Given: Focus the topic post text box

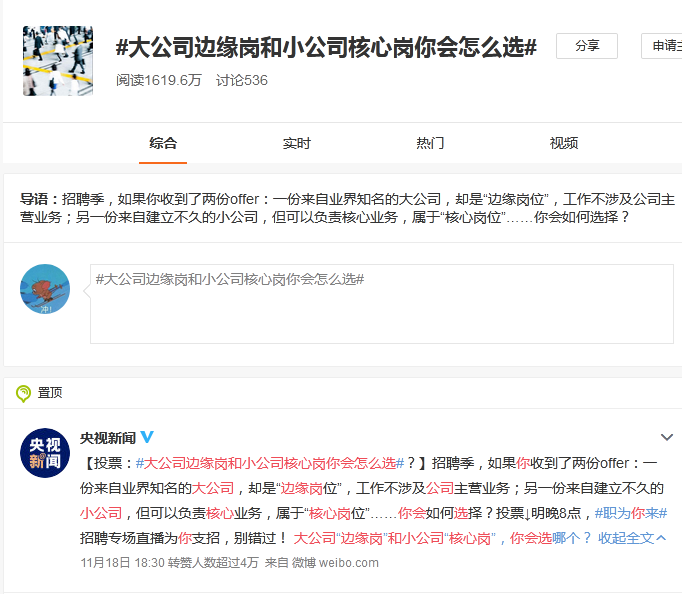Looking at the screenshot, I should (381, 304).
